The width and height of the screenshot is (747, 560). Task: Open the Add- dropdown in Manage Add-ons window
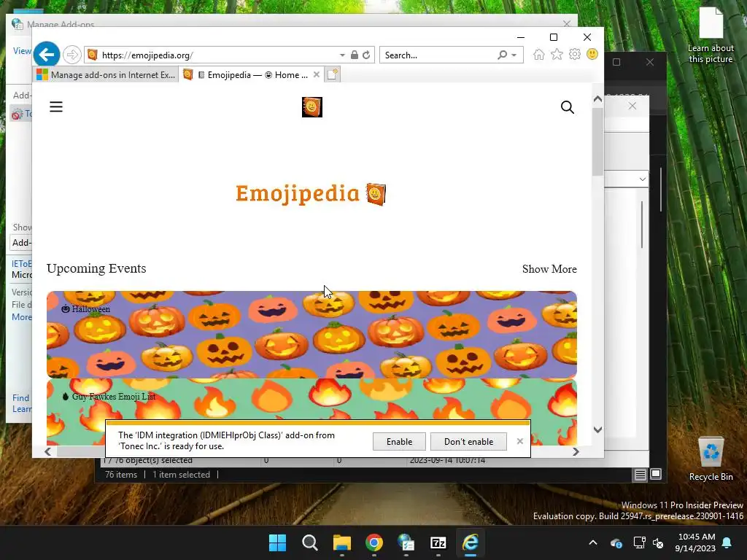[21, 242]
